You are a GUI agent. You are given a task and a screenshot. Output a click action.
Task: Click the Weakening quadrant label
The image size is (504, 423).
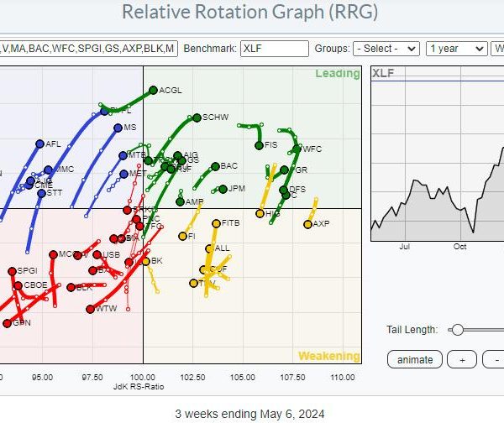328,356
